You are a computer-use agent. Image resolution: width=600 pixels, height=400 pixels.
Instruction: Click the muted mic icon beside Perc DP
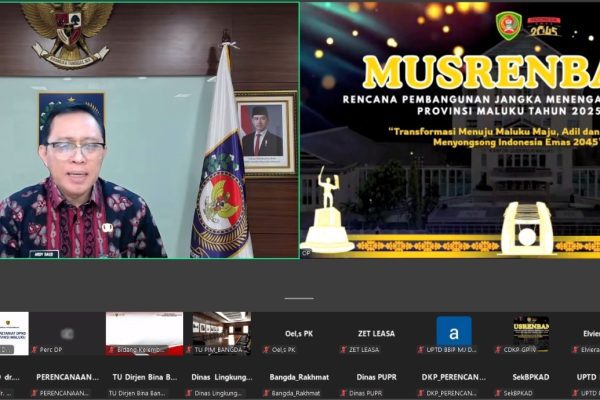point(35,349)
